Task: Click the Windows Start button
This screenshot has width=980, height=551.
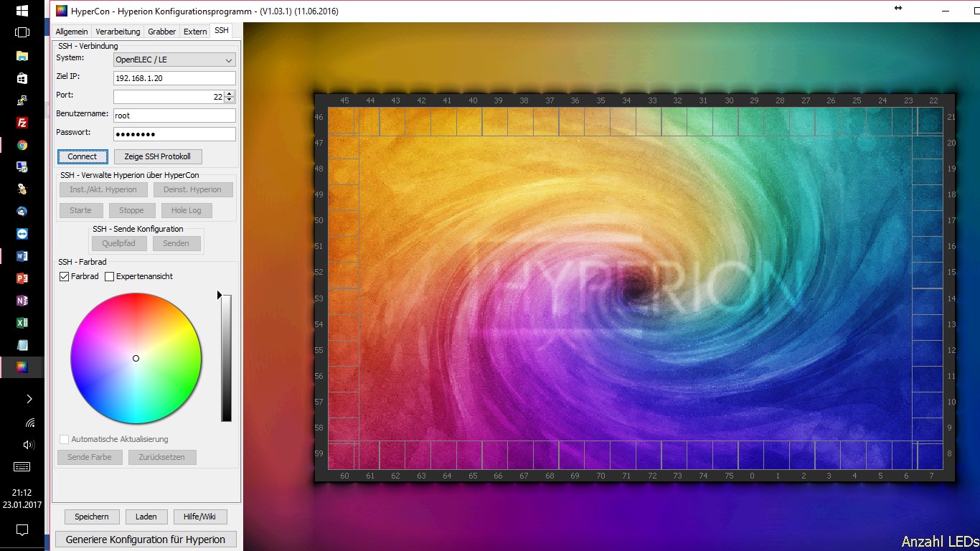Action: pyautogui.click(x=22, y=11)
